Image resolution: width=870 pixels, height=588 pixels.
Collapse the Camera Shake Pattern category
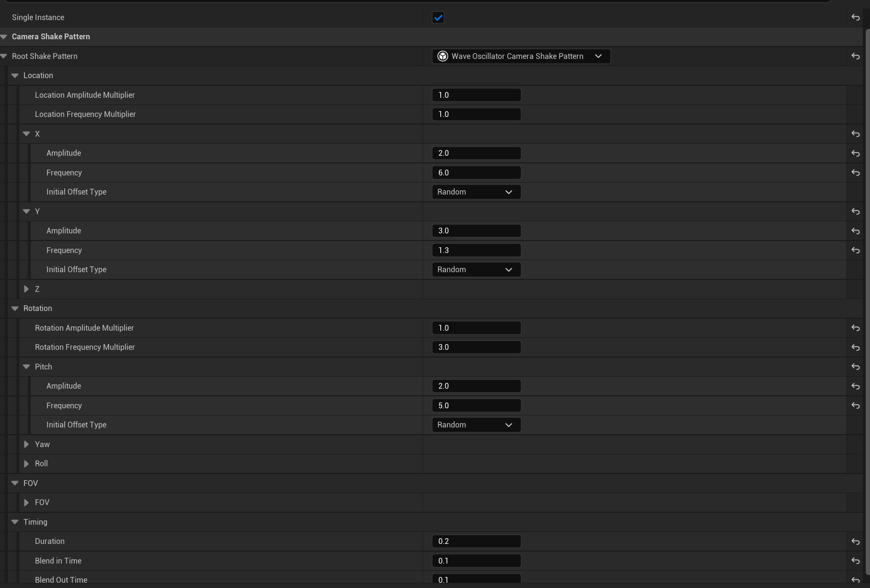(4, 37)
